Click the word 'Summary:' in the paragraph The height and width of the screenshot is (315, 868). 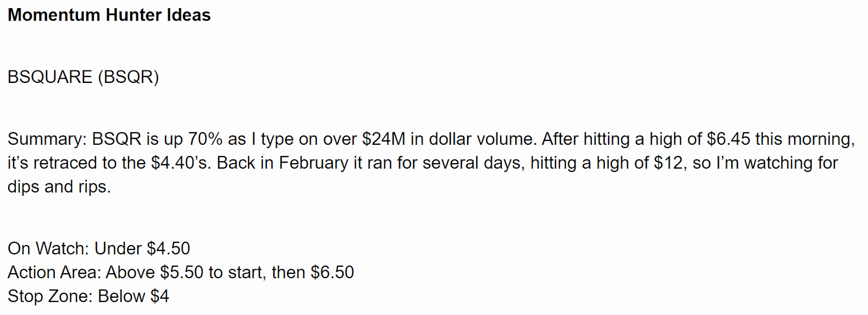pyautogui.click(x=47, y=139)
